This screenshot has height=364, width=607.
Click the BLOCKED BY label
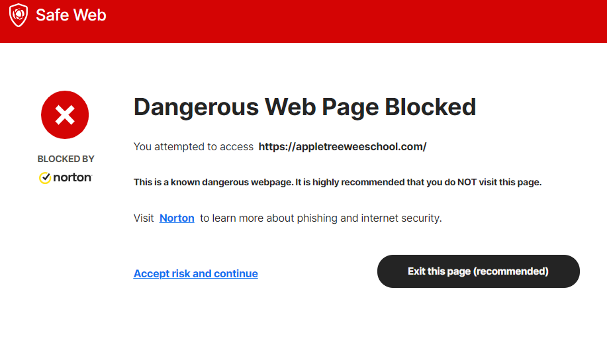[66, 159]
